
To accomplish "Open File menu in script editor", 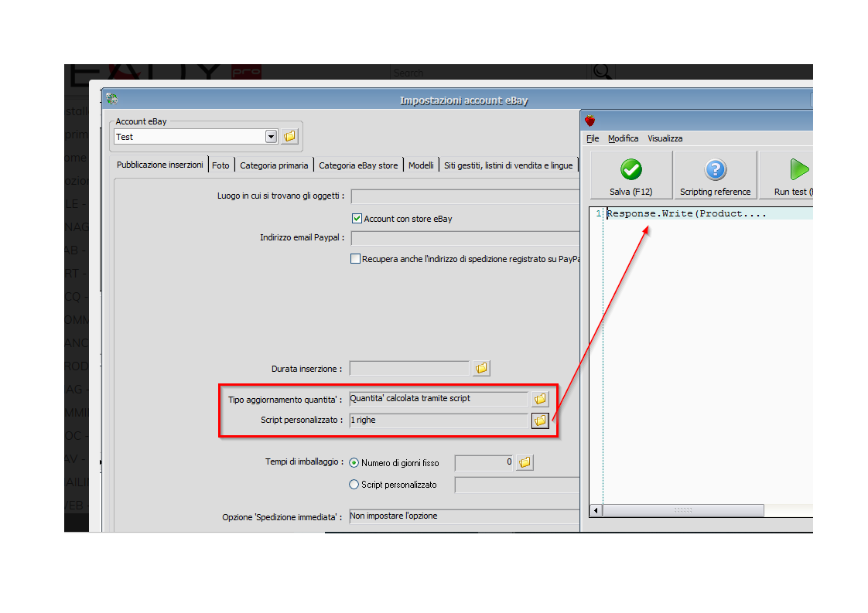I will click(593, 138).
